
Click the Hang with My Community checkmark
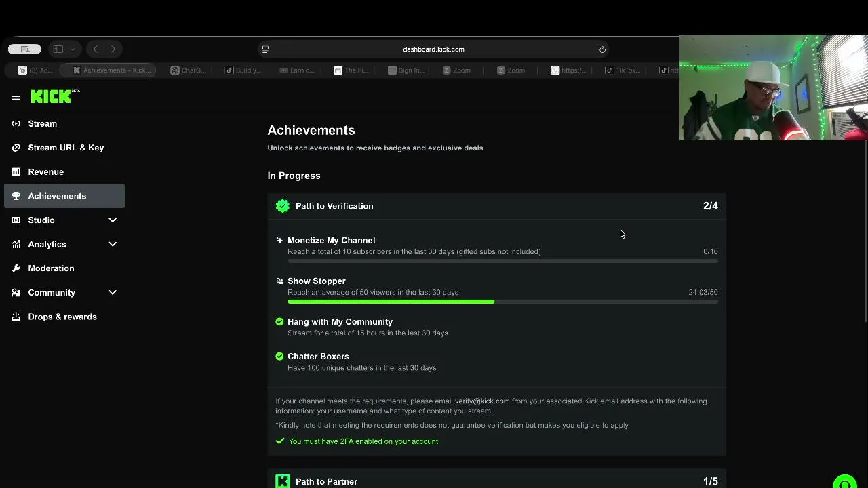click(x=279, y=322)
